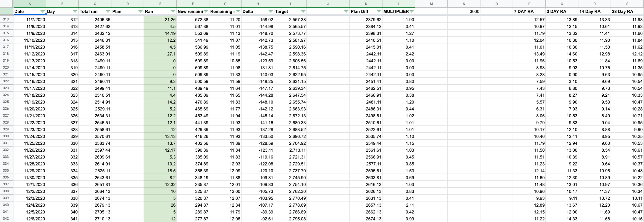This screenshot has width=644, height=222.
Task: Click 14 Day RA cell 13.33
Action: pos(595,19)
